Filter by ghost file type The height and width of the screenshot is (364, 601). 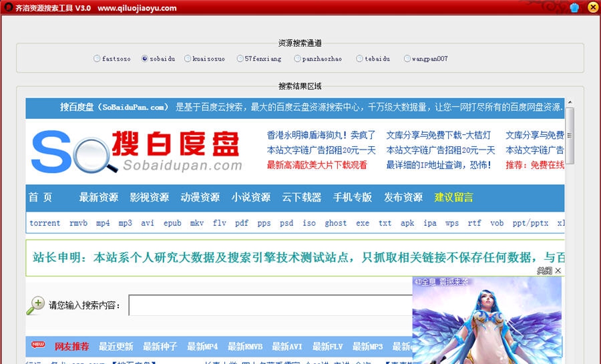pos(335,223)
